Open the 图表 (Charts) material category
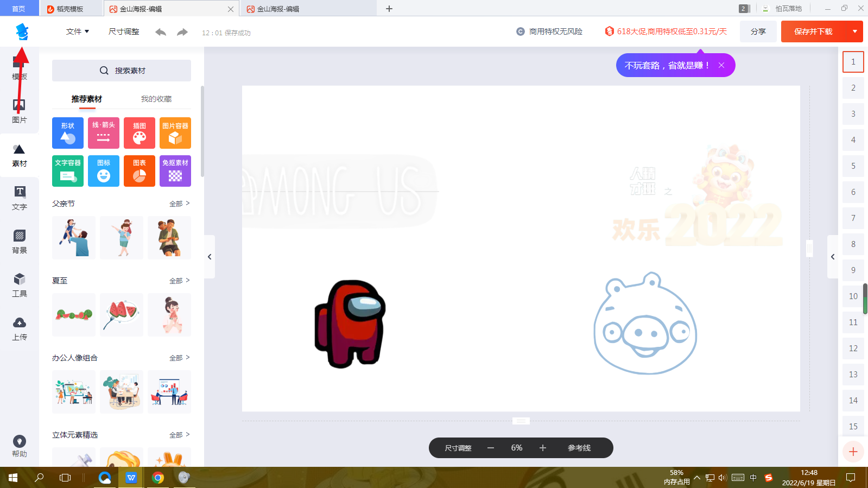This screenshot has height=488, width=868. 140,171
